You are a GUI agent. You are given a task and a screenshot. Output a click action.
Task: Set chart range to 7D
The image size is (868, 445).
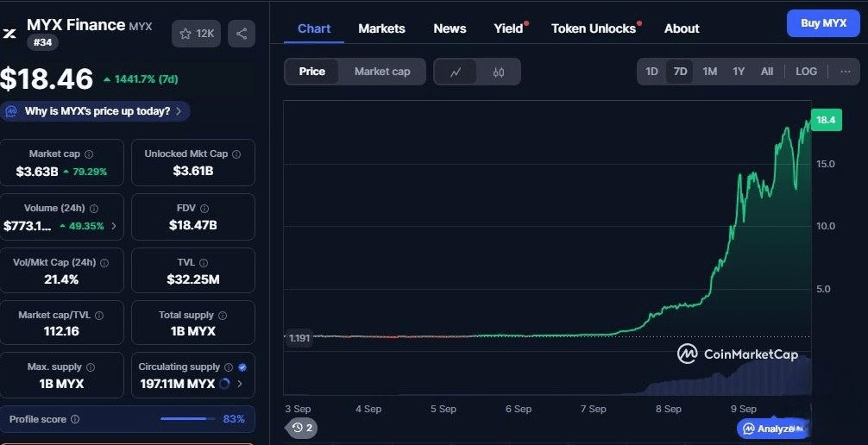coord(680,72)
